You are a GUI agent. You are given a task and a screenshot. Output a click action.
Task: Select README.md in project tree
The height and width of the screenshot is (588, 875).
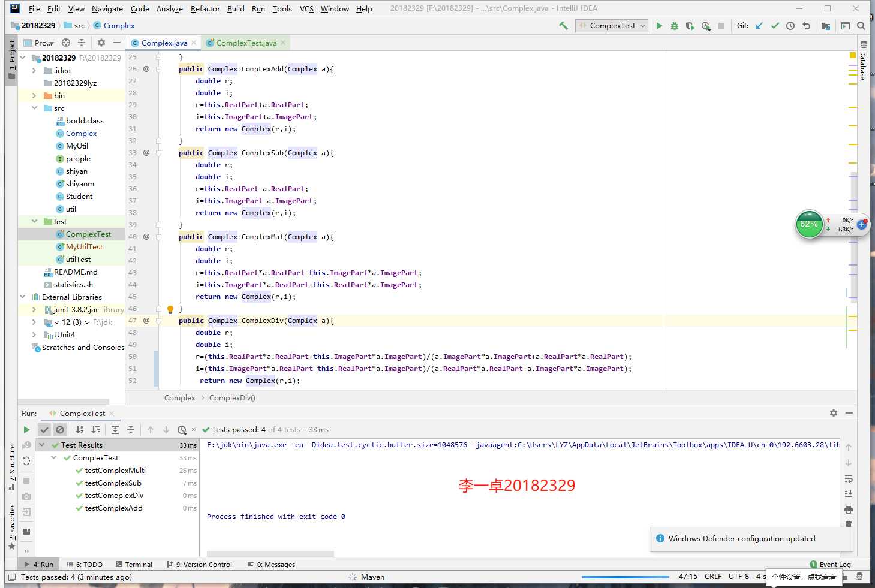tap(76, 272)
